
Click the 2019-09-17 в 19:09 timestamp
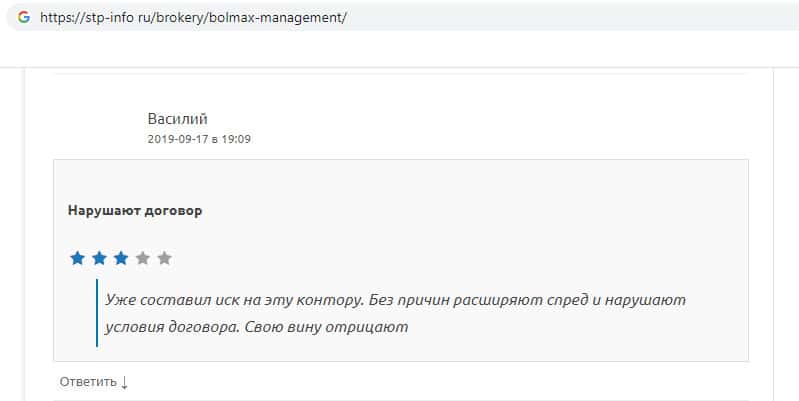coord(198,139)
